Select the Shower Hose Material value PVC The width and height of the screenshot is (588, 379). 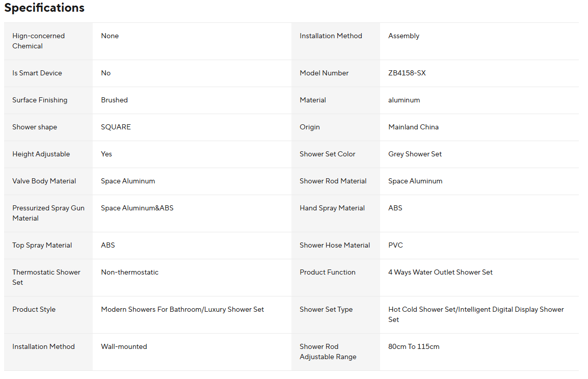pos(395,245)
